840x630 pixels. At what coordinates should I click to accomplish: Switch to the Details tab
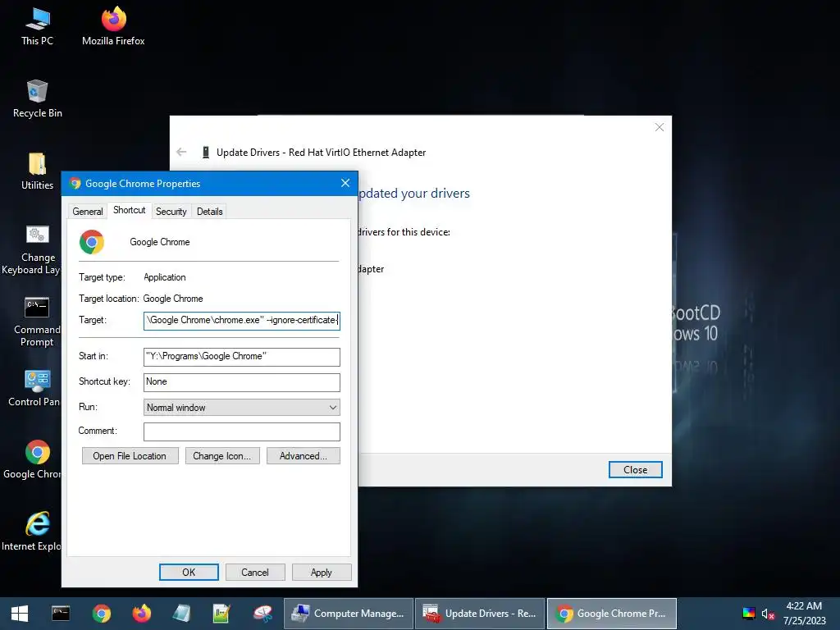pyautogui.click(x=209, y=212)
